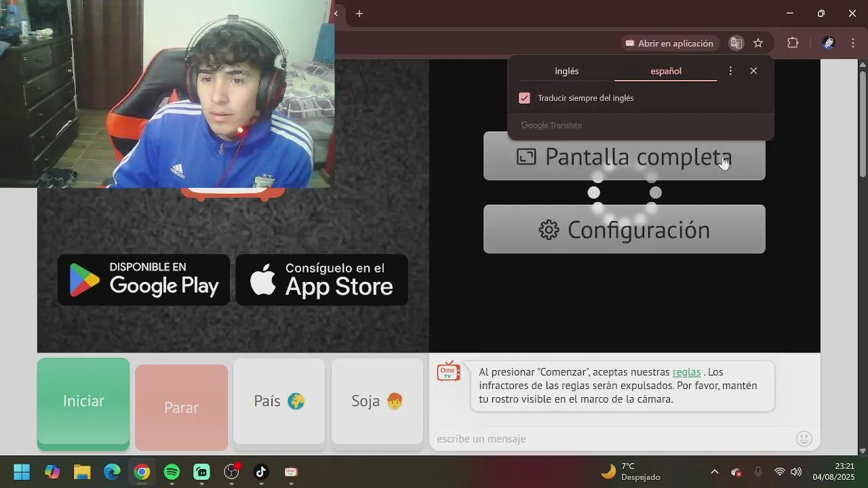Open the volume speaker tray icon

coord(796,472)
